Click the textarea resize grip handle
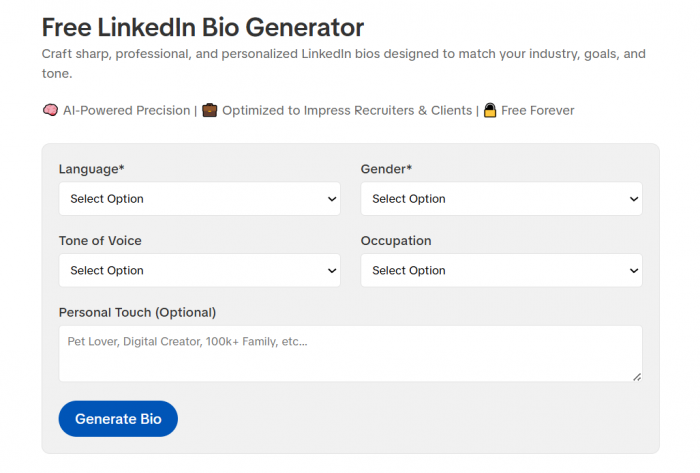The height and width of the screenshot is (473, 700). [x=637, y=377]
